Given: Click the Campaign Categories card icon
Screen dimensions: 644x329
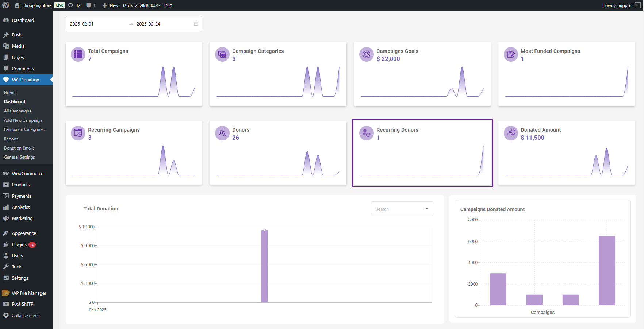Looking at the screenshot, I should (x=222, y=54).
